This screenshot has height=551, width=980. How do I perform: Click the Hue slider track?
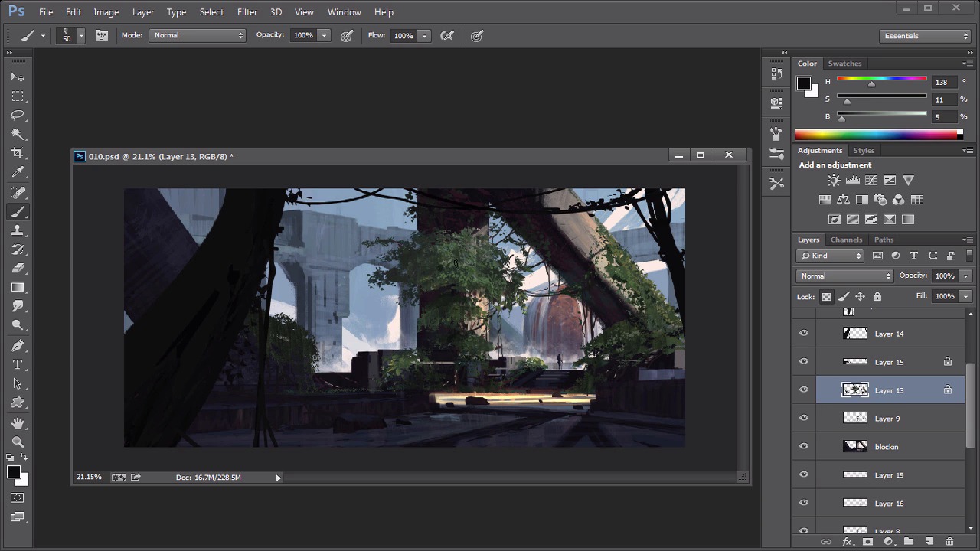[881, 79]
